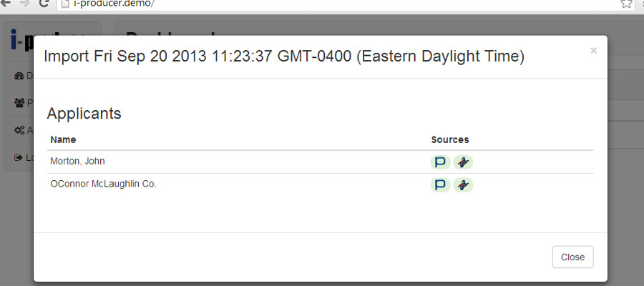Click the second source icon for Morton, John
The height and width of the screenshot is (286, 644).
(x=463, y=162)
